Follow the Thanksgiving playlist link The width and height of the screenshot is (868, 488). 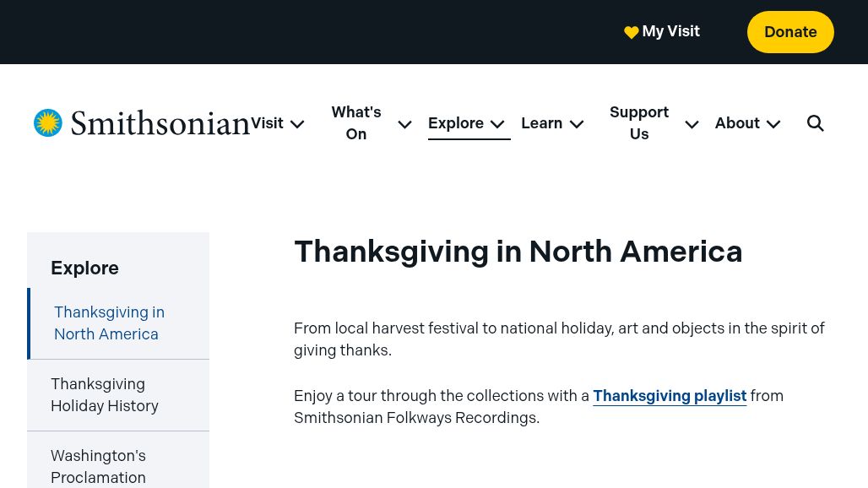670,396
